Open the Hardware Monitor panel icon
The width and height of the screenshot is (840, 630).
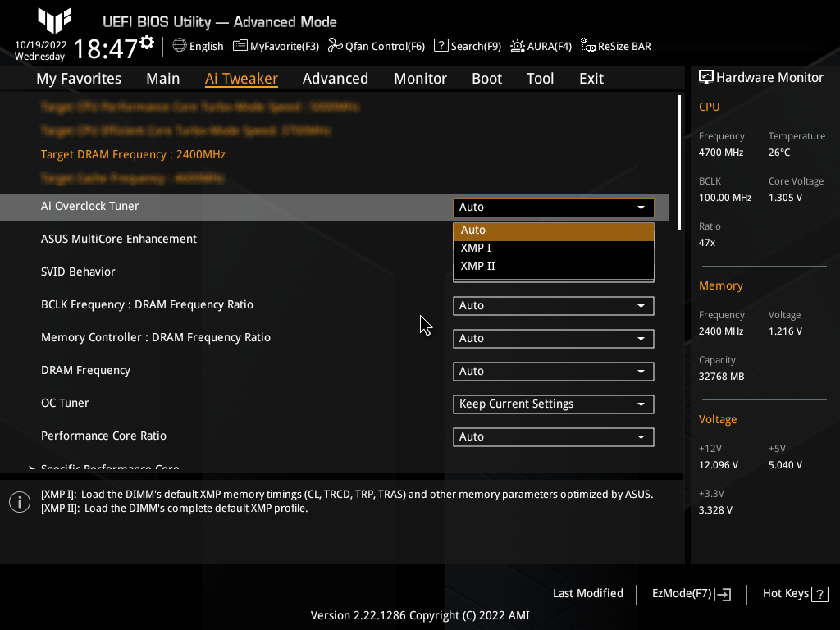[706, 77]
